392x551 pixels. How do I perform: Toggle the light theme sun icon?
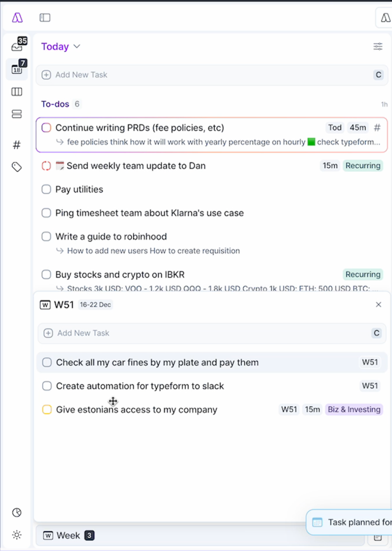(x=17, y=535)
